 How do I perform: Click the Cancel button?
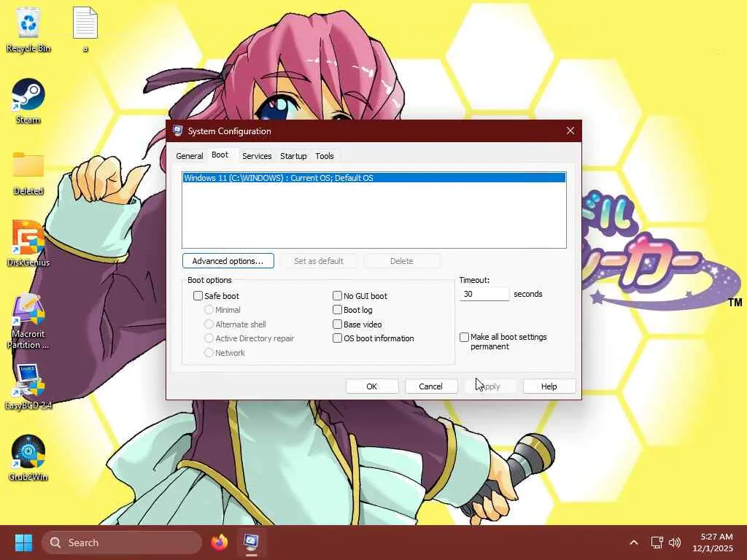click(430, 386)
